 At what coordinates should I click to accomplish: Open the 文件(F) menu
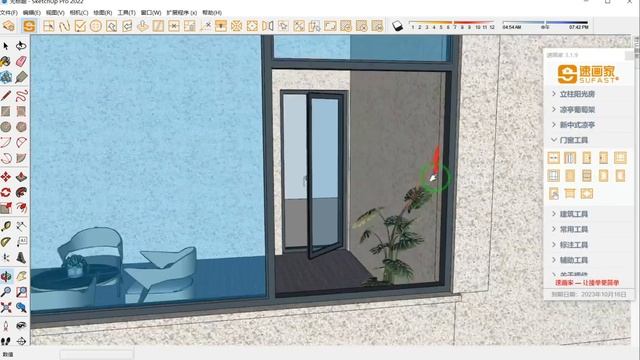(x=9, y=13)
